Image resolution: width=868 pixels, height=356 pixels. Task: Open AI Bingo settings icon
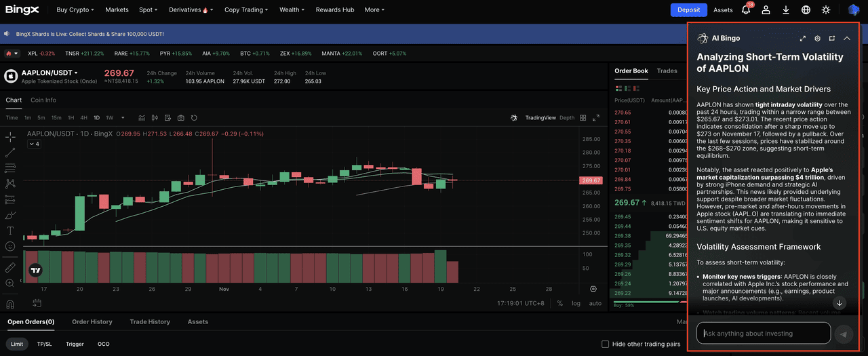click(817, 39)
